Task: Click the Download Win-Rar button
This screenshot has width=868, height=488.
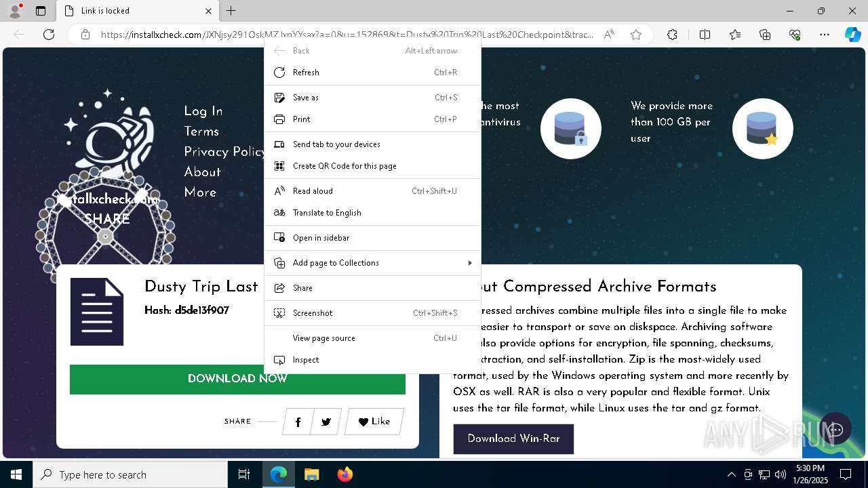Action: [x=513, y=439]
